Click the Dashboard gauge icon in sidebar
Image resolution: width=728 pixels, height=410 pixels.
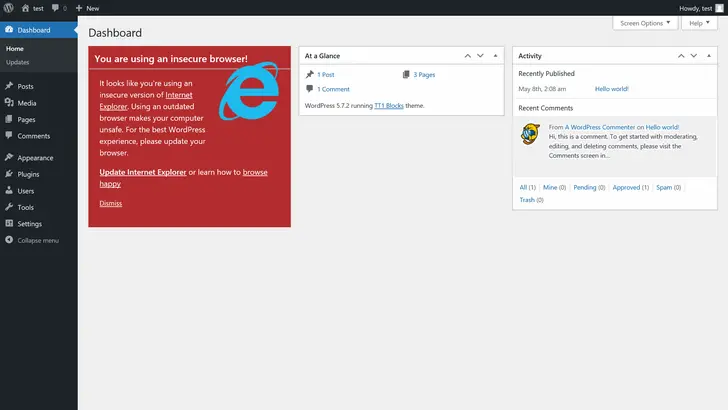pos(9,30)
